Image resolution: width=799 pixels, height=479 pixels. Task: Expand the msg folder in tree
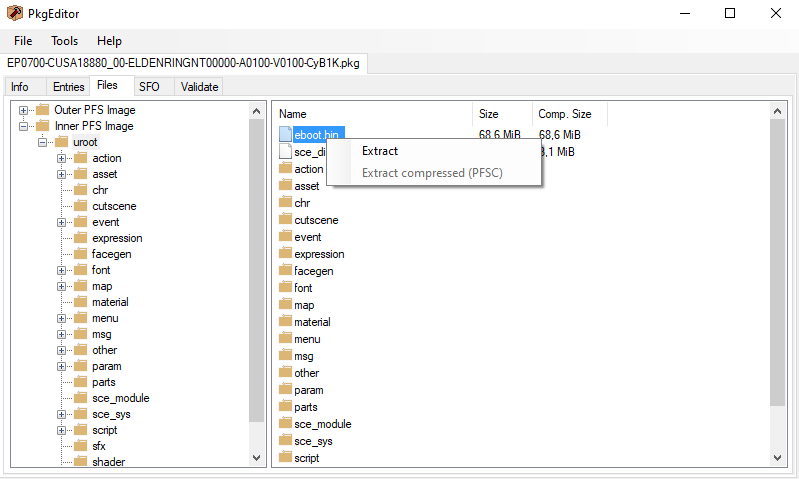pos(61,334)
